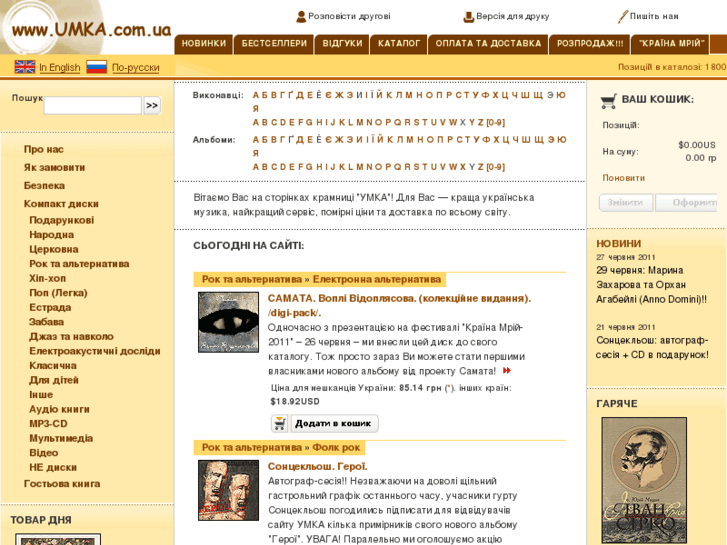Submit search with the >> button
727x545 pixels.
click(x=152, y=105)
